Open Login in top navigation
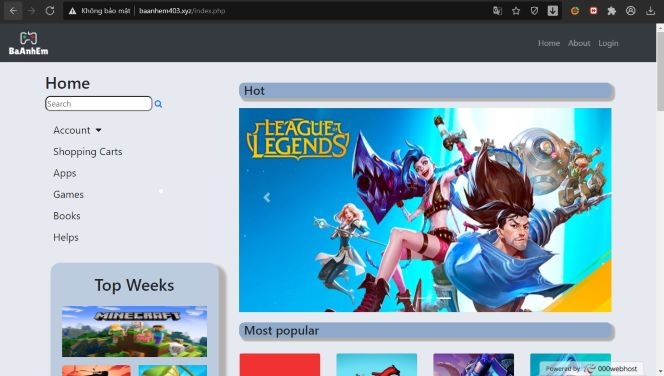The image size is (664, 376). click(608, 43)
